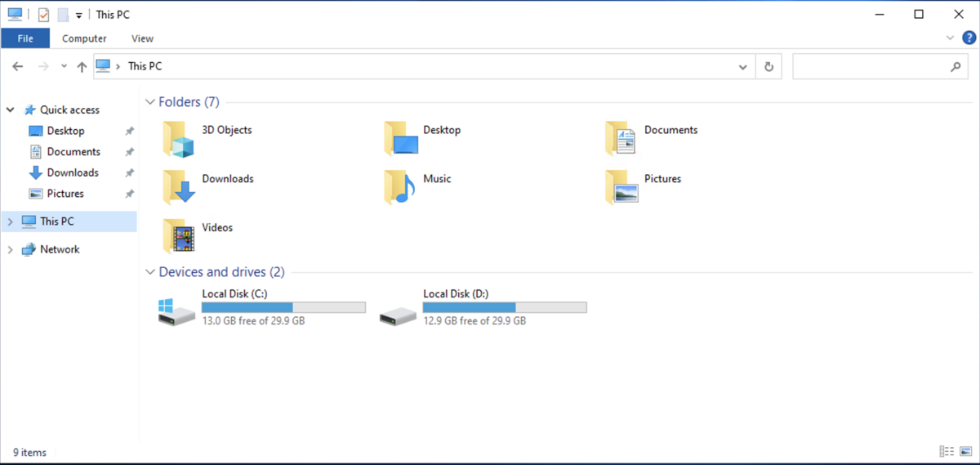Open the Desktop folder icon in Folders
This screenshot has width=980, height=465.
click(401, 139)
